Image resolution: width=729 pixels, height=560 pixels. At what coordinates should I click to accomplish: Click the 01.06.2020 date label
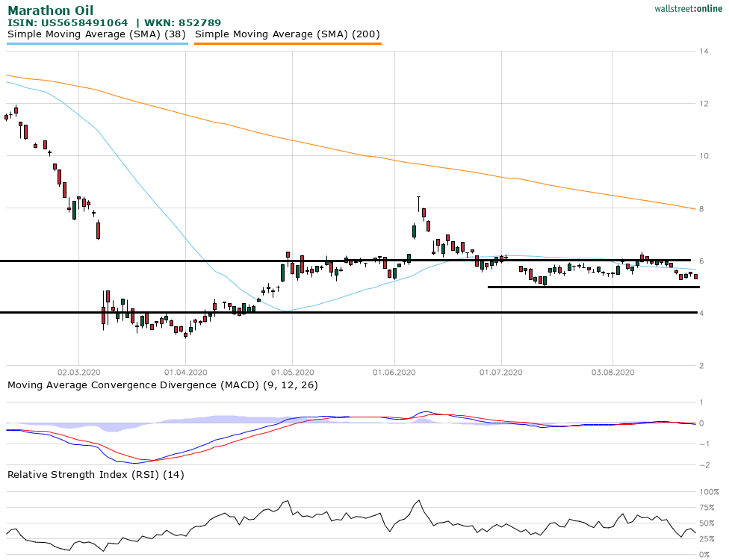pyautogui.click(x=394, y=371)
